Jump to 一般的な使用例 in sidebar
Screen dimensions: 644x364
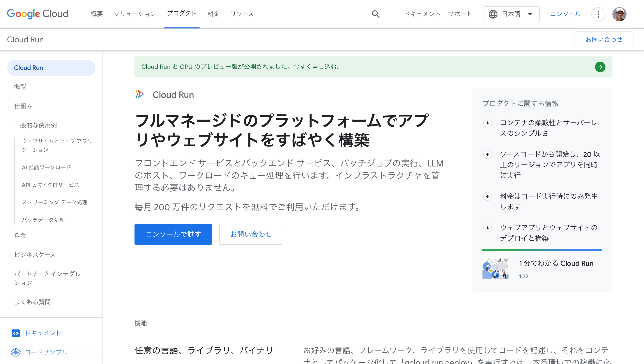tap(35, 125)
